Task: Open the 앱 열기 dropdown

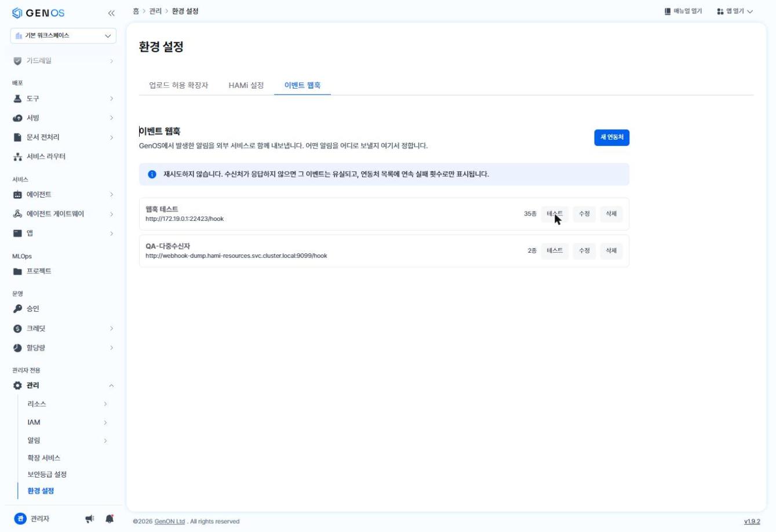Action: [x=735, y=11]
